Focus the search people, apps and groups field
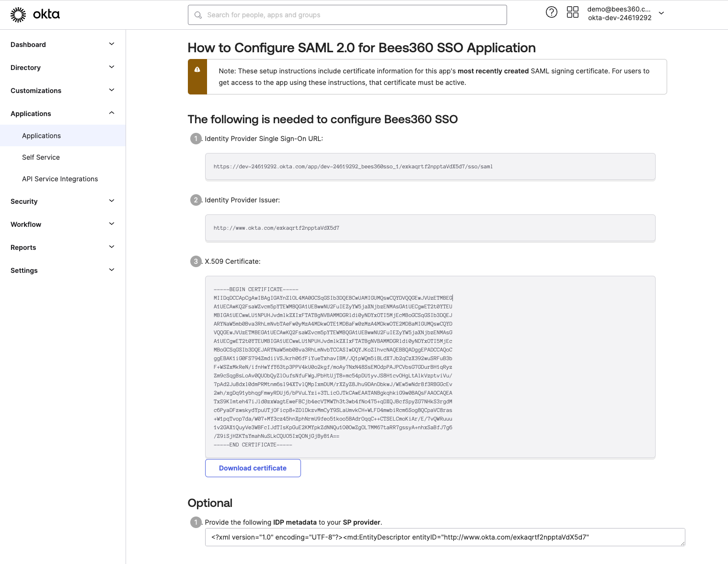 click(x=347, y=15)
